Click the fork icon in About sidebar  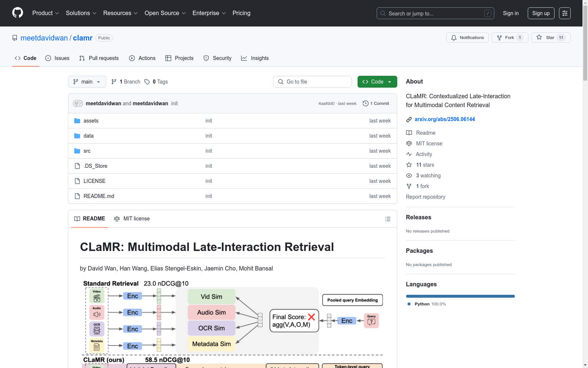[409, 186]
